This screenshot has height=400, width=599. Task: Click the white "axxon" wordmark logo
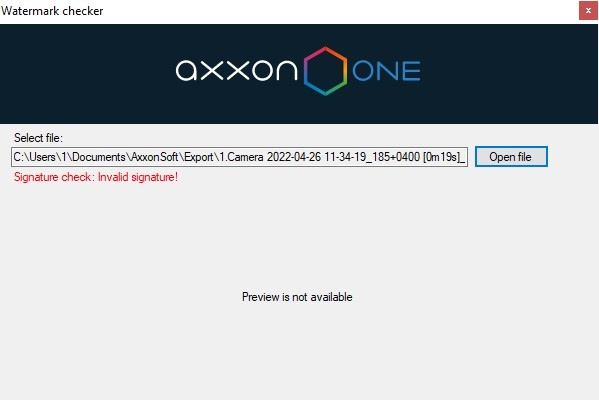(236, 70)
